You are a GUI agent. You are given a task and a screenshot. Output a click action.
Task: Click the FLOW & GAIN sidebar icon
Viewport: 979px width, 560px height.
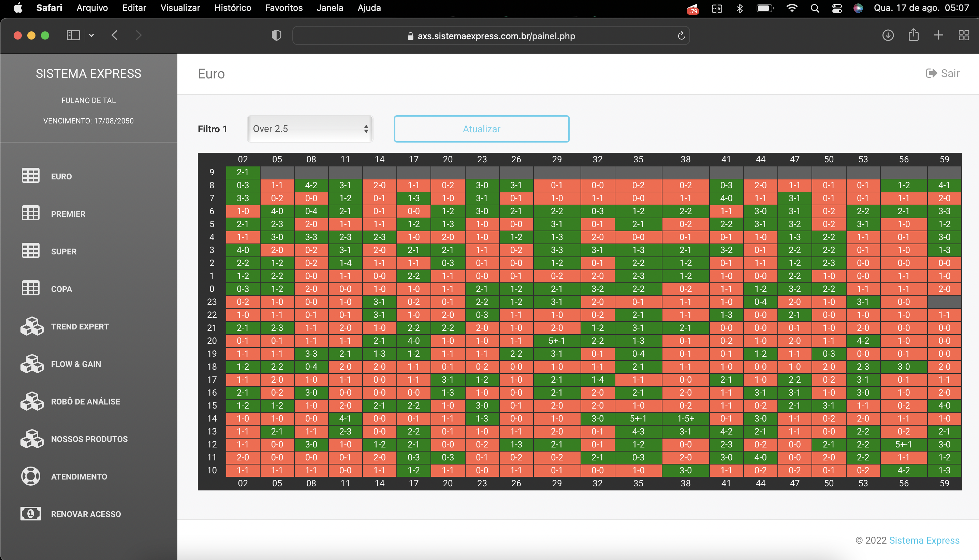(32, 364)
